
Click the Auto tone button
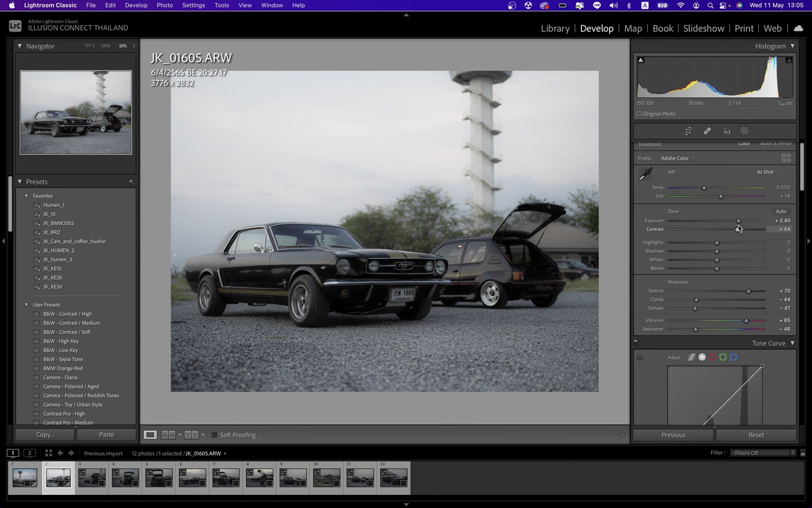pyautogui.click(x=781, y=212)
